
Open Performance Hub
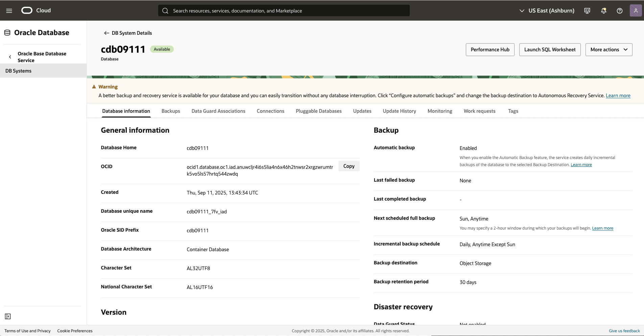[x=490, y=49]
